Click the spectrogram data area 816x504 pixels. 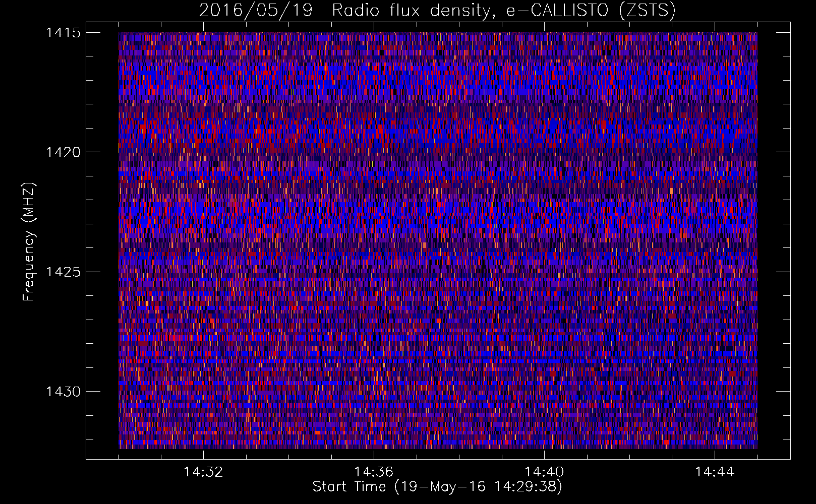[438, 240]
